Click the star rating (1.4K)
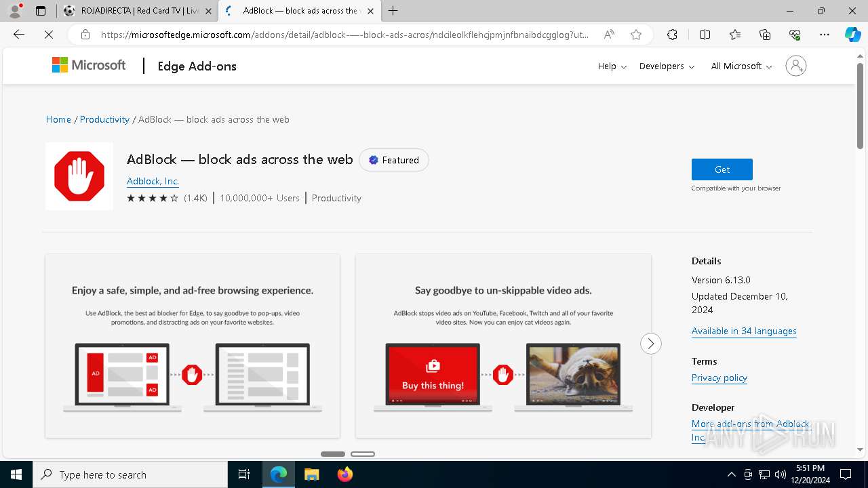Image resolution: width=868 pixels, height=488 pixels. [x=167, y=198]
